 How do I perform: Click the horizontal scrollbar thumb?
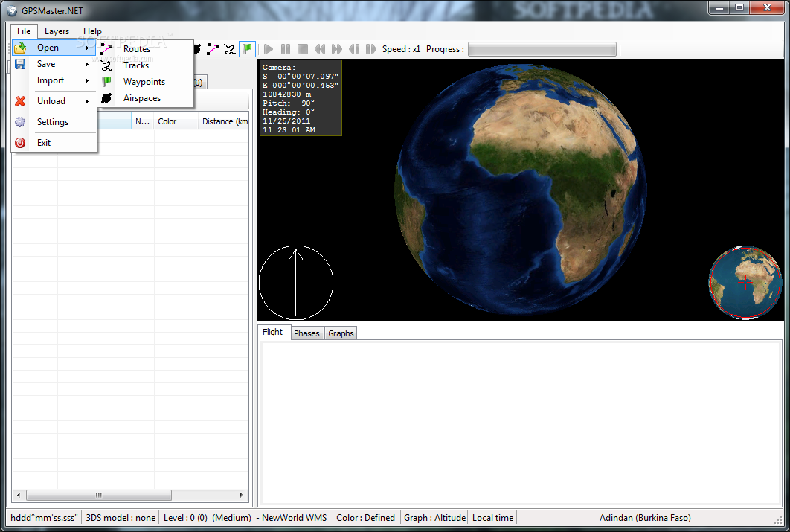coord(99,496)
